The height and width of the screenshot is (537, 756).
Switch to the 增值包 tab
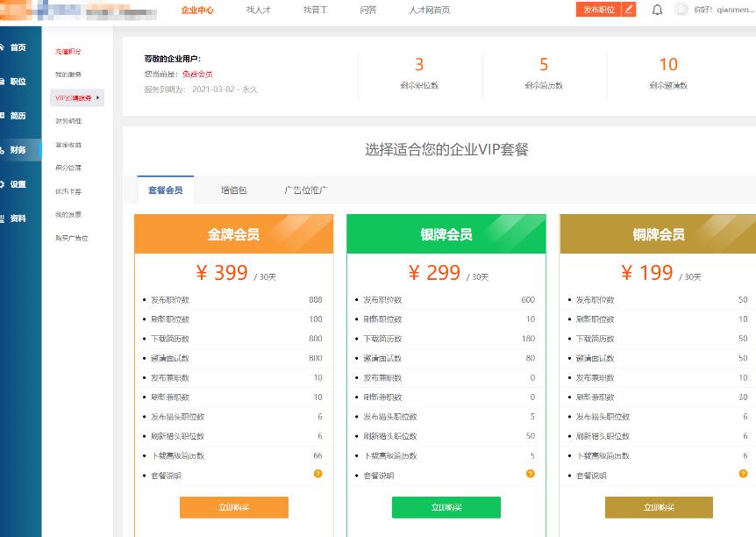pyautogui.click(x=233, y=189)
